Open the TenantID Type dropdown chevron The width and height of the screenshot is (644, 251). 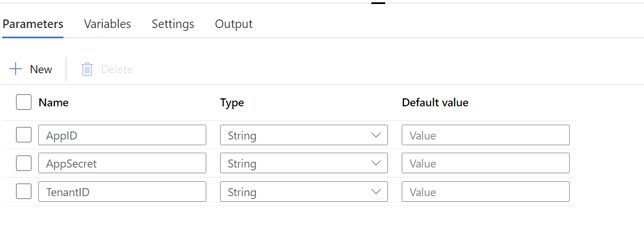(376, 192)
